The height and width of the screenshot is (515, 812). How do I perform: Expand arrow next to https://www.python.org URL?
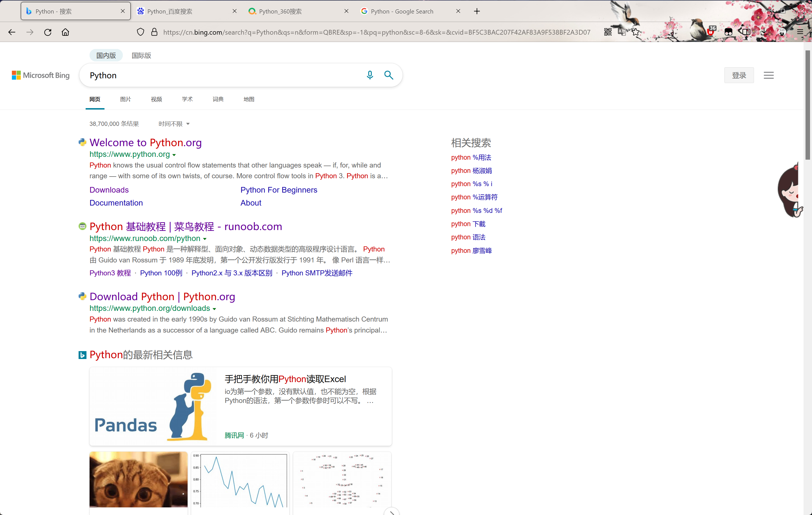[x=174, y=155]
